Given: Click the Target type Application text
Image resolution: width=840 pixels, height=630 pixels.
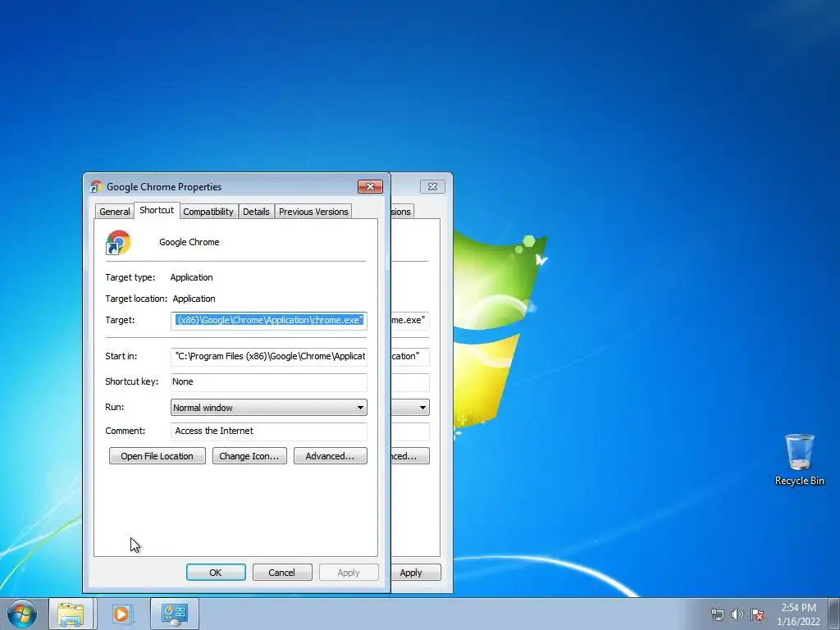Looking at the screenshot, I should click(x=191, y=277).
